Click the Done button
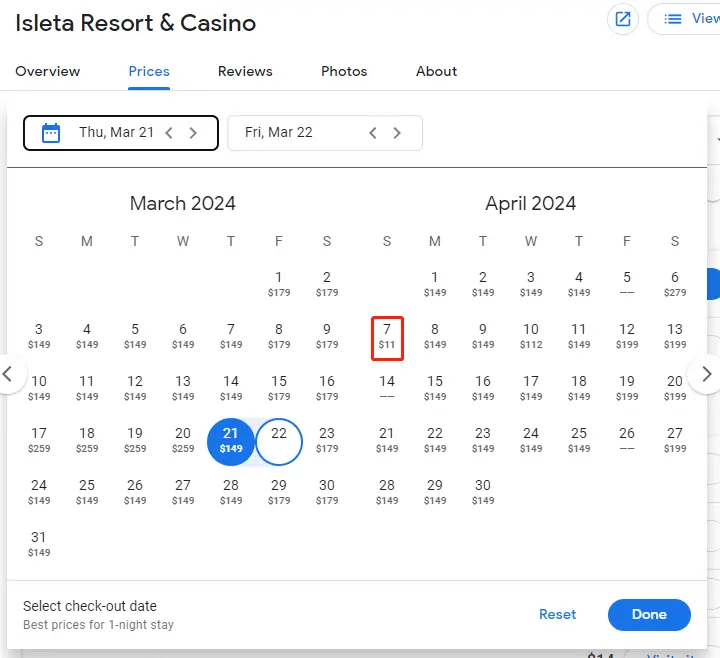The width and height of the screenshot is (720, 658). point(649,614)
